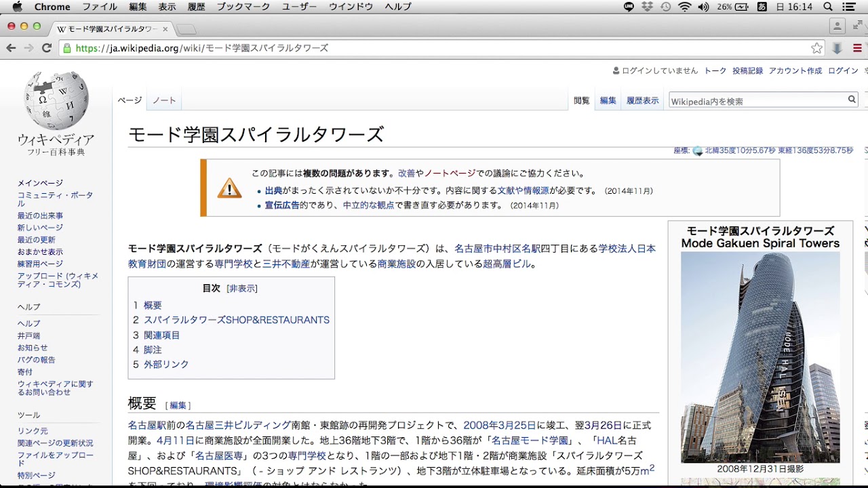Select the 閲覧 tab
This screenshot has height=488, width=868.
[582, 100]
